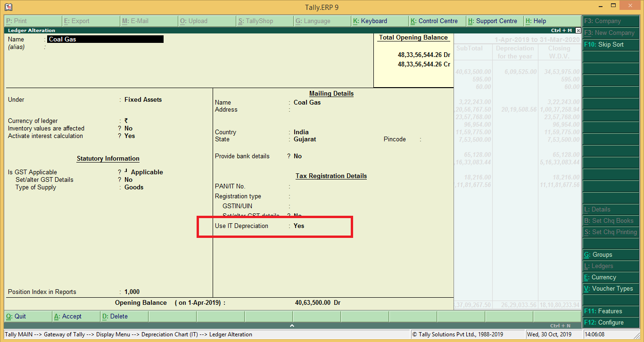Click the Opening Balance 40,63,500.00 Dr
644x342 pixels.
coord(318,302)
